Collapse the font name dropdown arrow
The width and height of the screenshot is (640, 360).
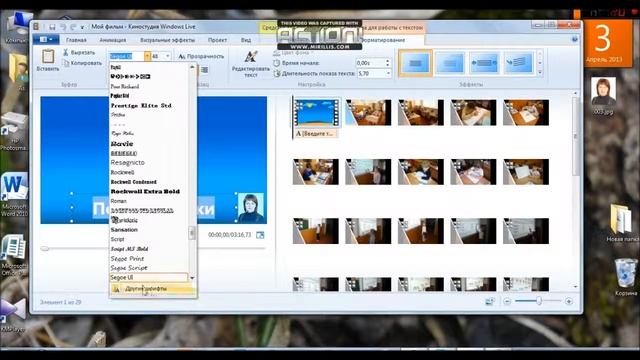click(147, 56)
